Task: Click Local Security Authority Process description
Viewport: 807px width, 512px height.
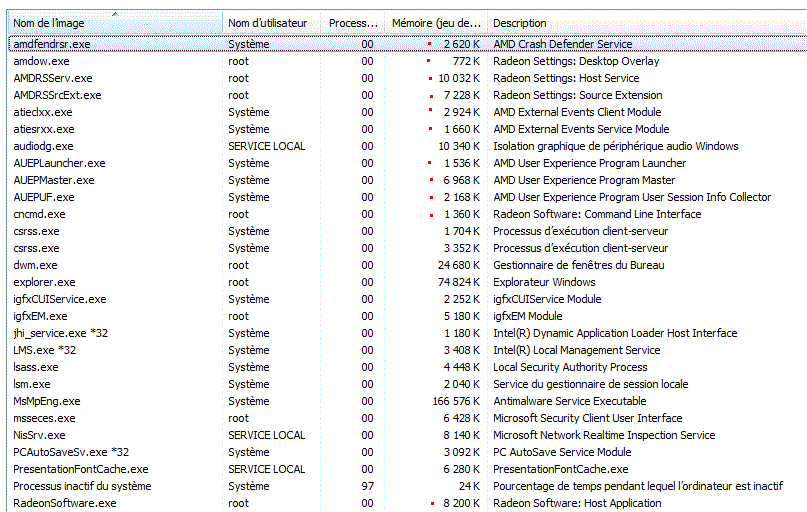Action: (570, 367)
